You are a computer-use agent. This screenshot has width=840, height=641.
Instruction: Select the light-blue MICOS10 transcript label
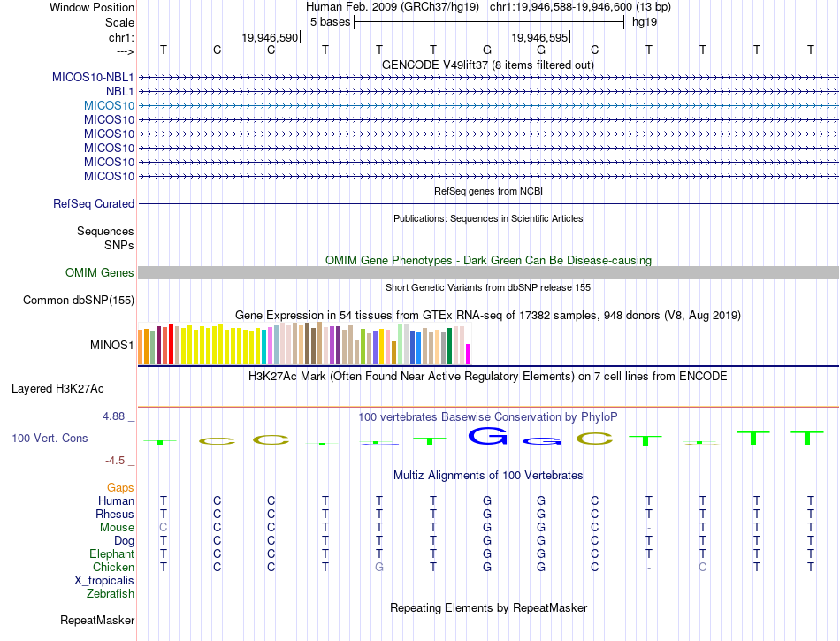(109, 105)
